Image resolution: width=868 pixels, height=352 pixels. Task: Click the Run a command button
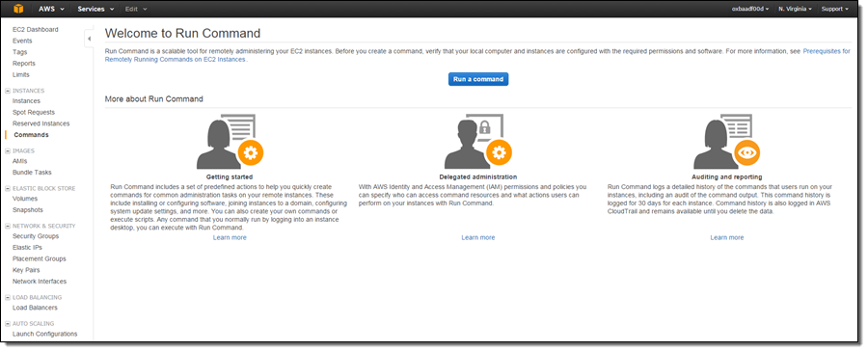point(478,79)
